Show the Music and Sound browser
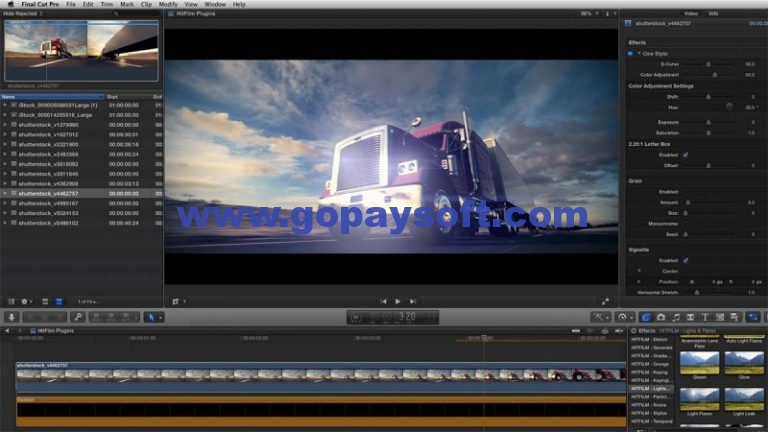 (676, 317)
